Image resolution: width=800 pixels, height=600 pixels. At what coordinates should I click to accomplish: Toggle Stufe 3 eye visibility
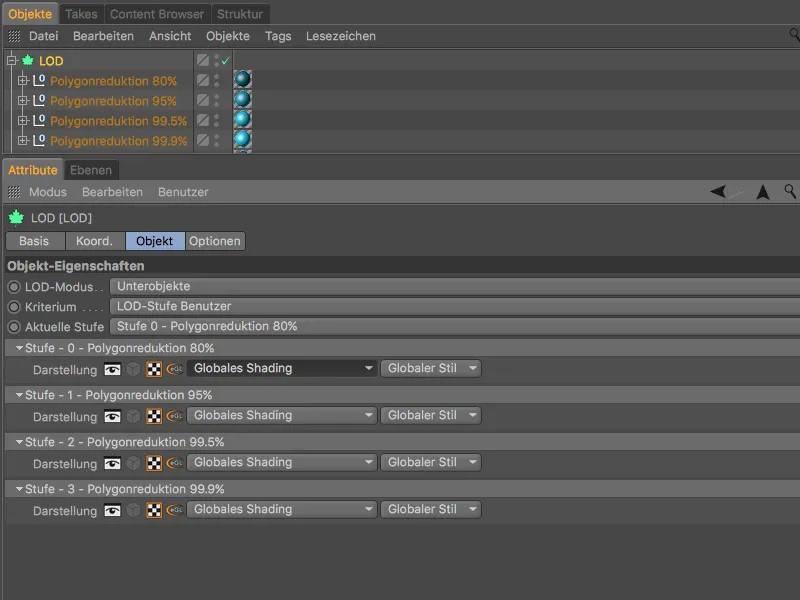pos(112,510)
